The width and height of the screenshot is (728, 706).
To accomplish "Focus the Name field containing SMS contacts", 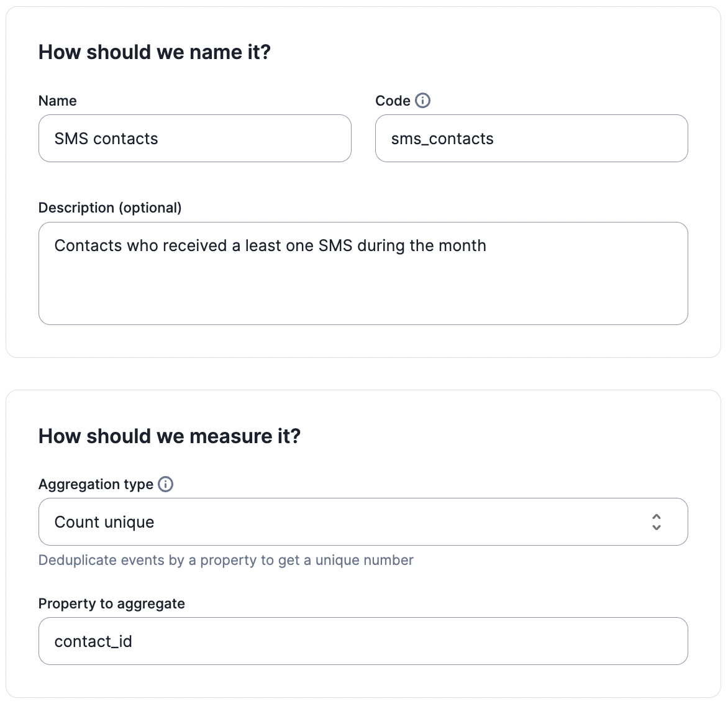I will click(x=195, y=139).
